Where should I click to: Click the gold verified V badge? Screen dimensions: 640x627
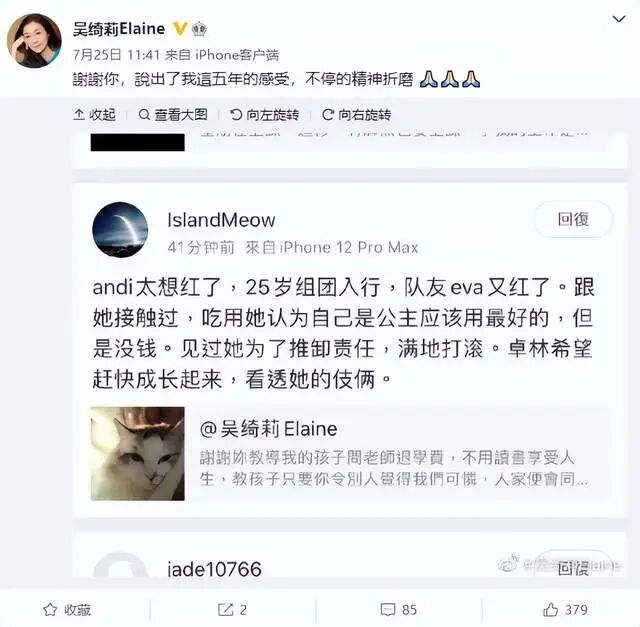tap(180, 29)
